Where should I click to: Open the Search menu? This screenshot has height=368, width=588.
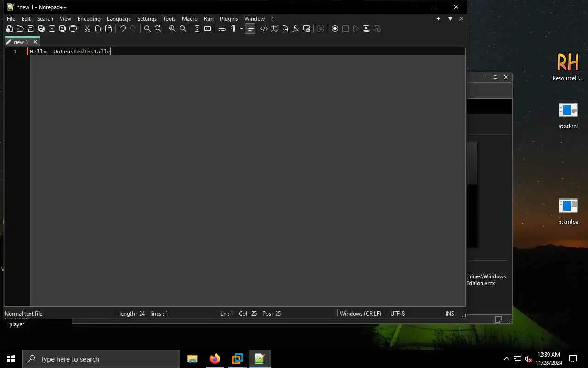45,19
